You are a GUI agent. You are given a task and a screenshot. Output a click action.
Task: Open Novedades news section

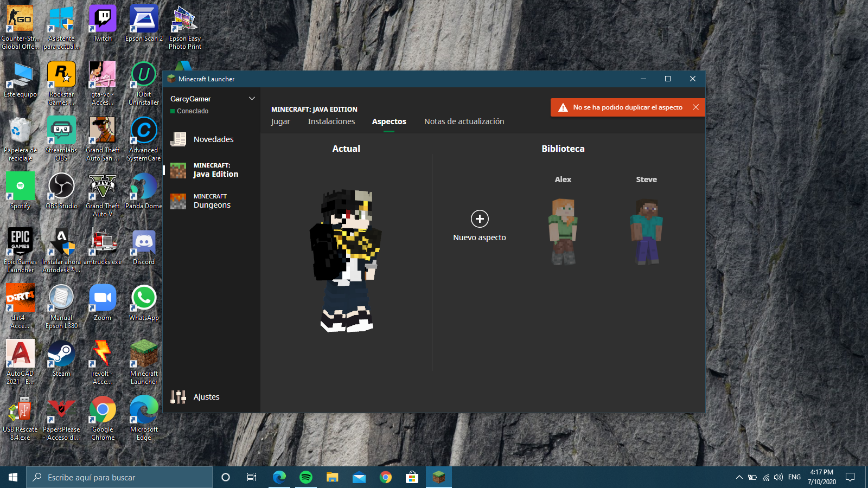point(213,139)
